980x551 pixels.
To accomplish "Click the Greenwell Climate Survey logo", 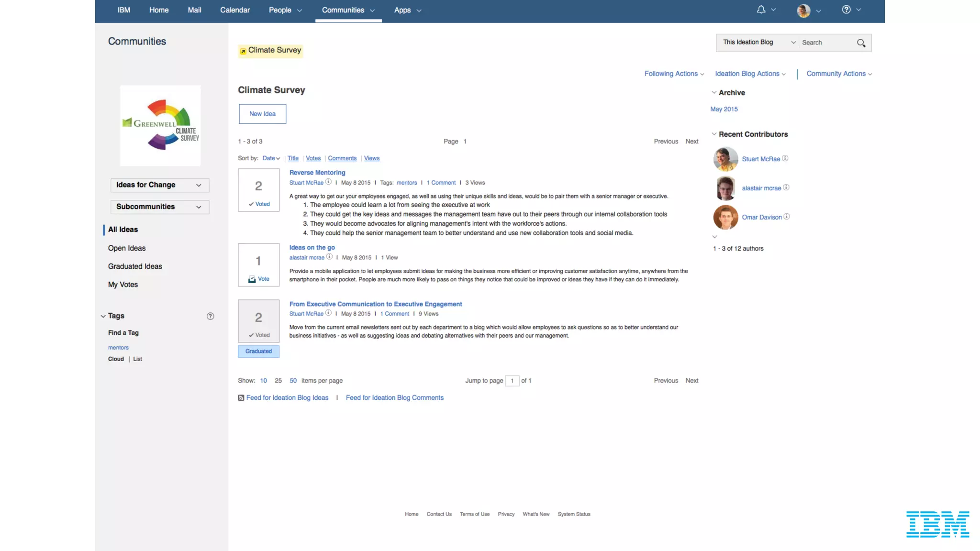I will pos(160,125).
